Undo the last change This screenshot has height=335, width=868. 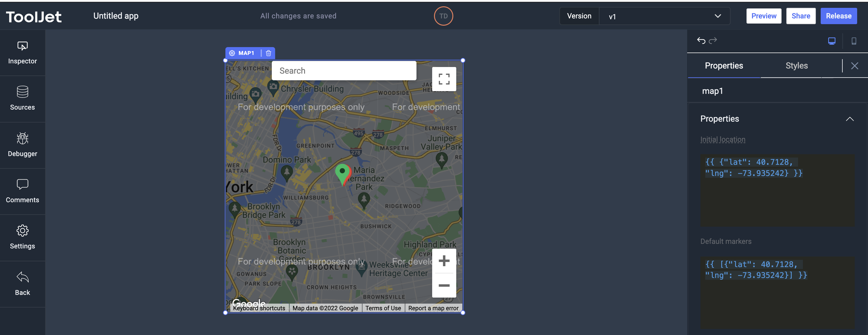tap(701, 40)
